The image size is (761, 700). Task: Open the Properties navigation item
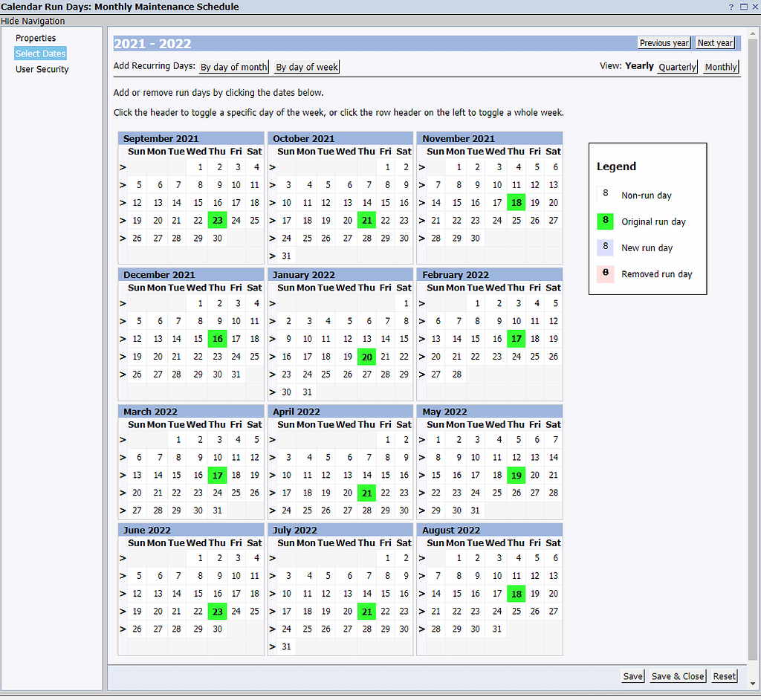[36, 38]
